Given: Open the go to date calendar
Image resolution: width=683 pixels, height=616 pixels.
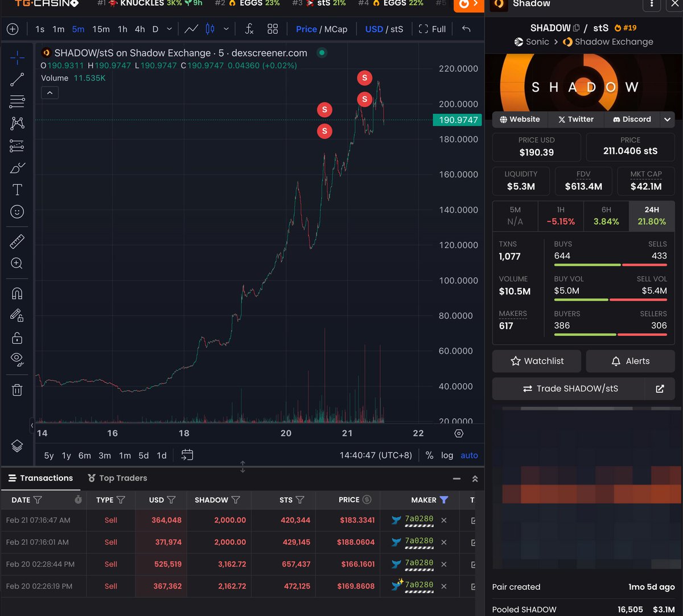Looking at the screenshot, I should click(187, 455).
